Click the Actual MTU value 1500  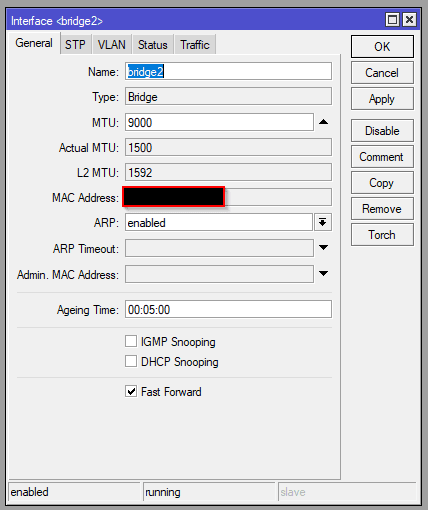[x=228, y=147]
